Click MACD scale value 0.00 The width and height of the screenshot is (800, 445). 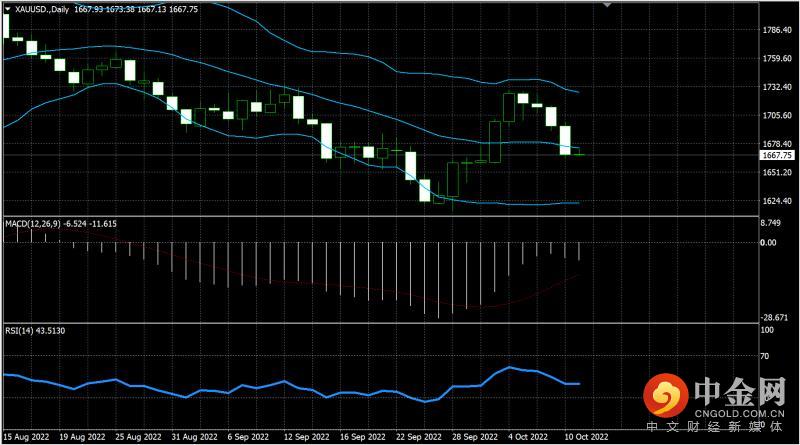point(768,242)
